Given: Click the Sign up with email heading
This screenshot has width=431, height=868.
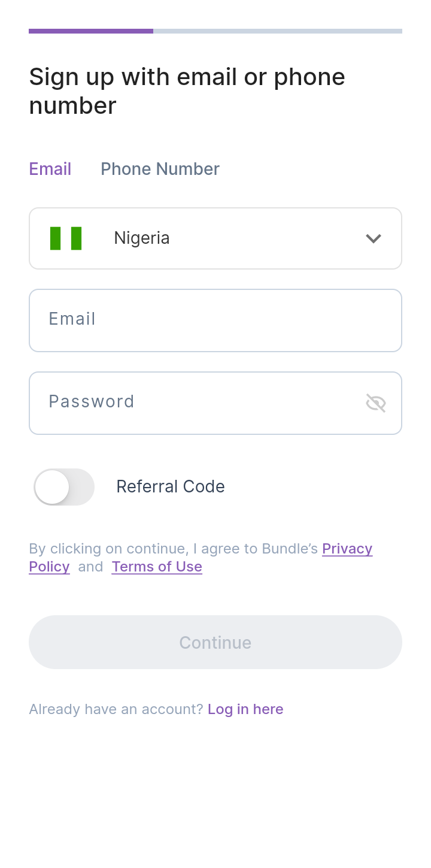Looking at the screenshot, I should (x=187, y=91).
